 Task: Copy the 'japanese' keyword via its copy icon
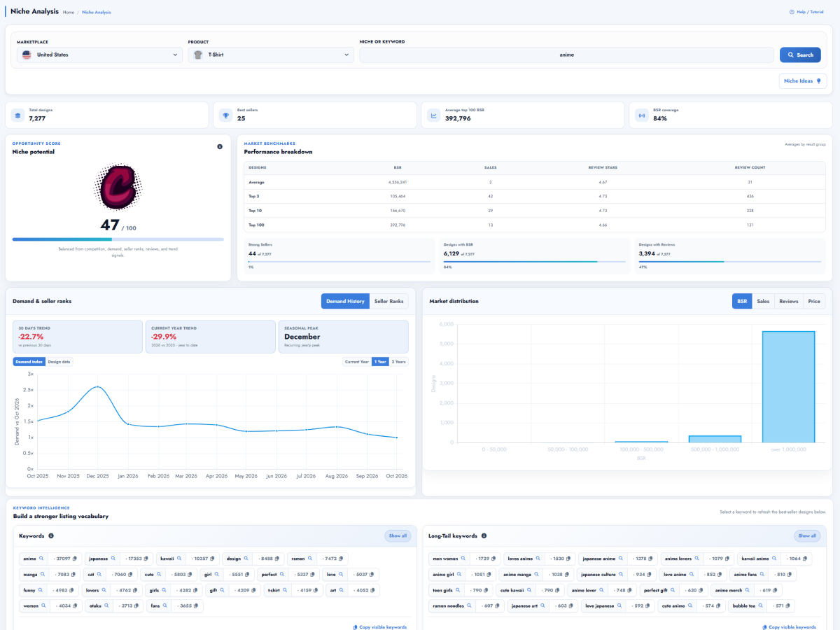click(146, 559)
